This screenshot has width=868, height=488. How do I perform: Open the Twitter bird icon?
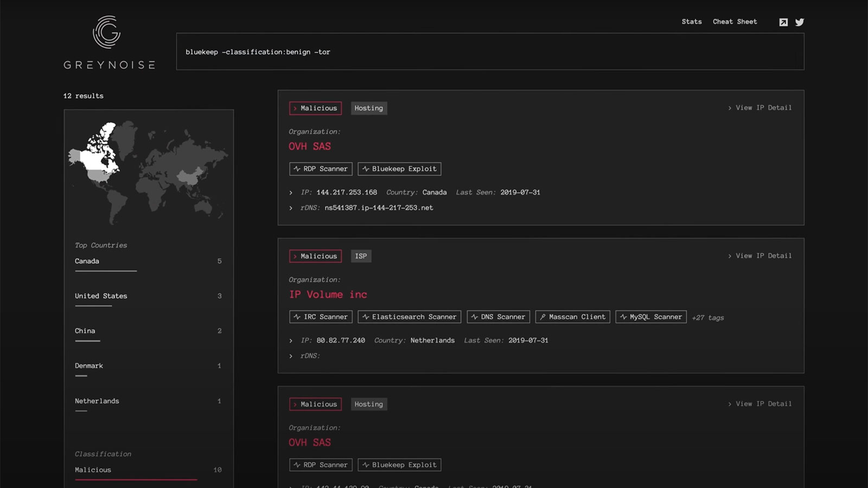click(800, 22)
